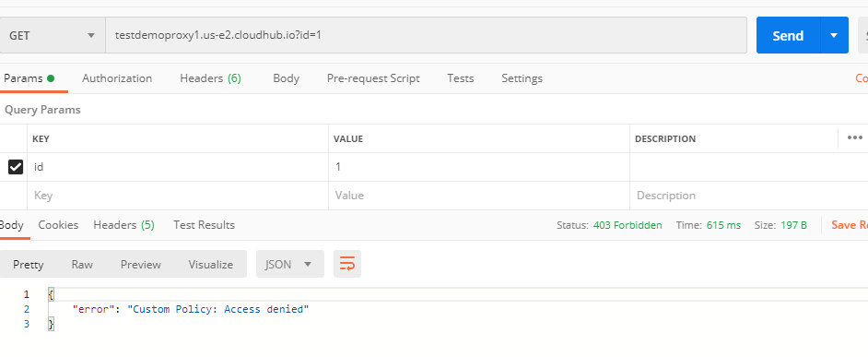Image resolution: width=868 pixels, height=357 pixels.
Task: Open the response Headers (5) tab
Action: pyautogui.click(x=124, y=225)
